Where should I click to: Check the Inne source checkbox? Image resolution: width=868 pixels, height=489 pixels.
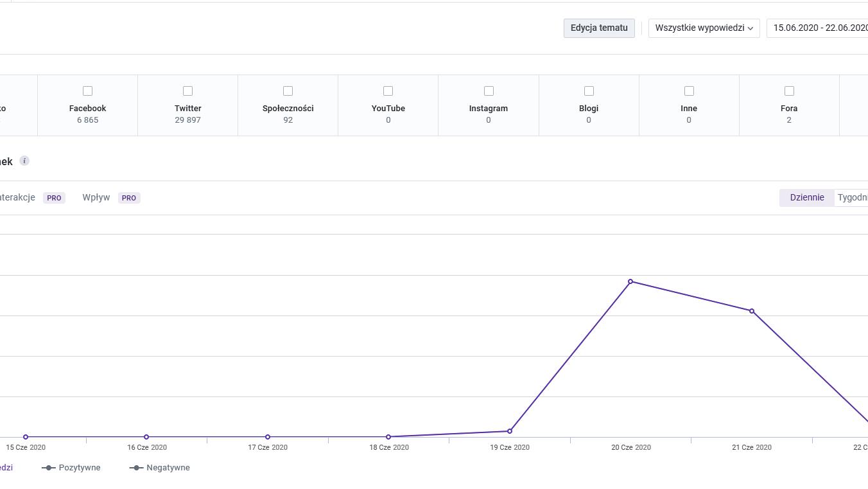point(689,91)
